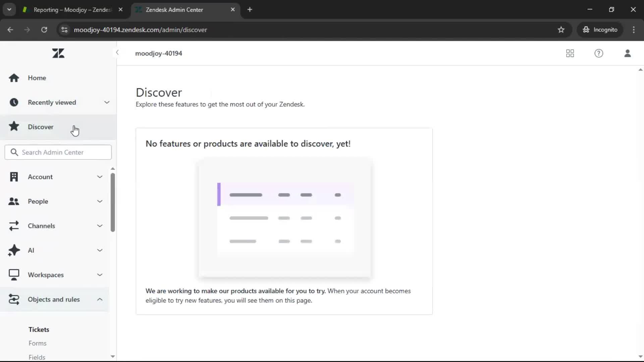
Task: Collapse the sidebar with the left chevron
Action: 117,53
